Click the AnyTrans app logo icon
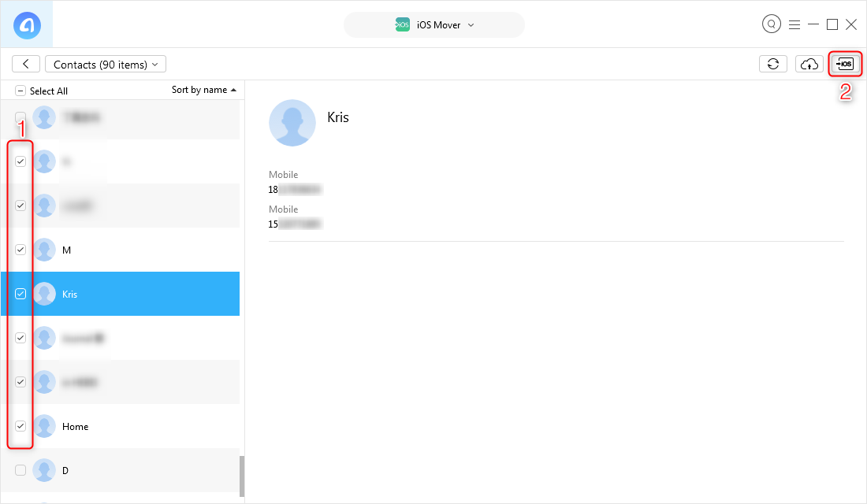The image size is (867, 504). (x=26, y=24)
